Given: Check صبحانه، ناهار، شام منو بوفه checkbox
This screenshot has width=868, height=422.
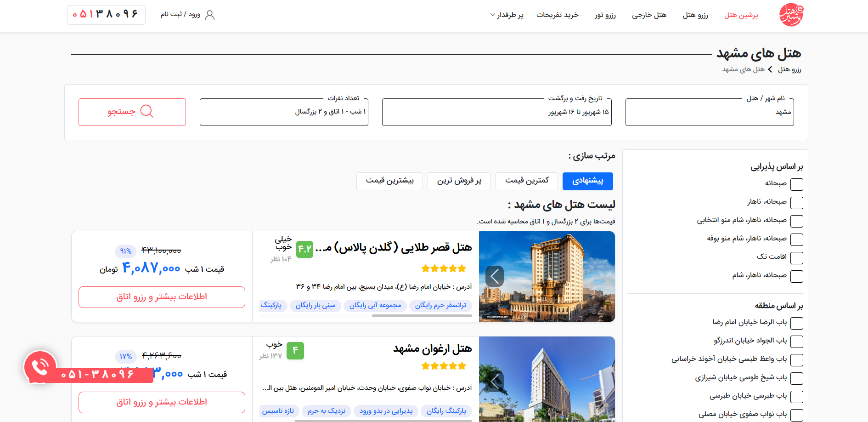Looking at the screenshot, I should (797, 240).
